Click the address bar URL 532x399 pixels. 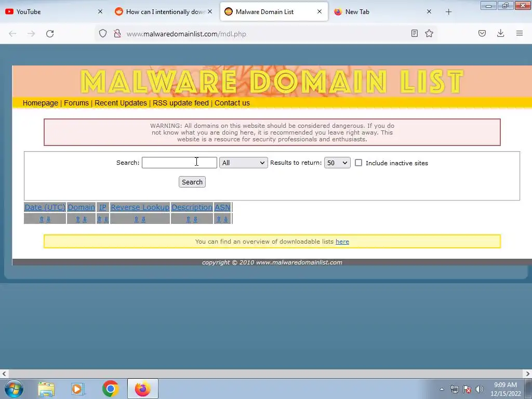pyautogui.click(x=187, y=34)
